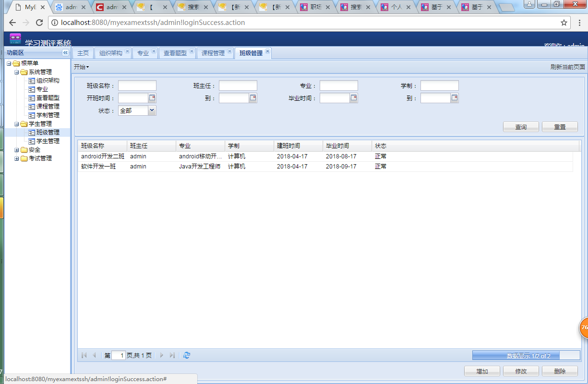The height and width of the screenshot is (384, 588).
Task: Collapse the 功能区 panel with the « button
Action: coord(65,53)
